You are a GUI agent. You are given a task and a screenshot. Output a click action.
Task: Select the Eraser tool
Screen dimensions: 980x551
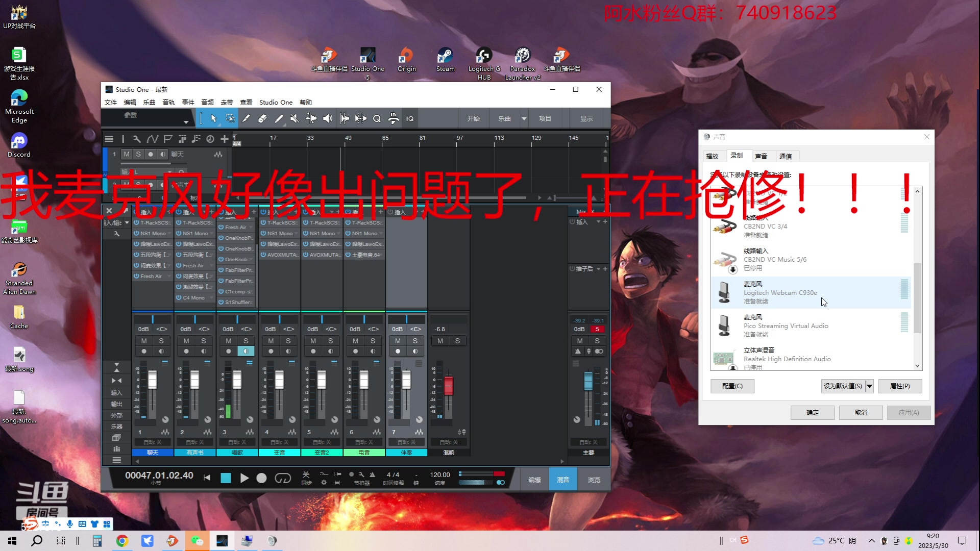(x=262, y=118)
